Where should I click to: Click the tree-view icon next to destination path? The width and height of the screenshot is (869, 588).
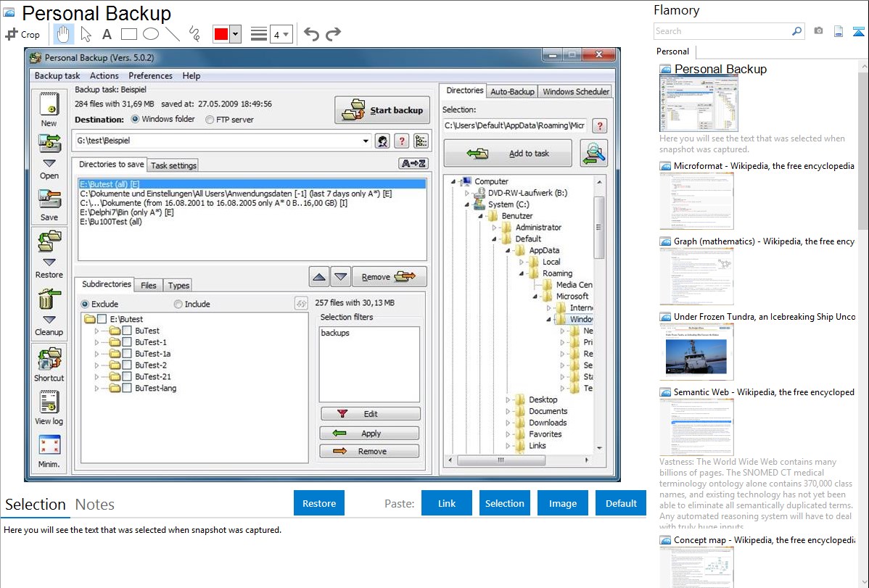[421, 141]
